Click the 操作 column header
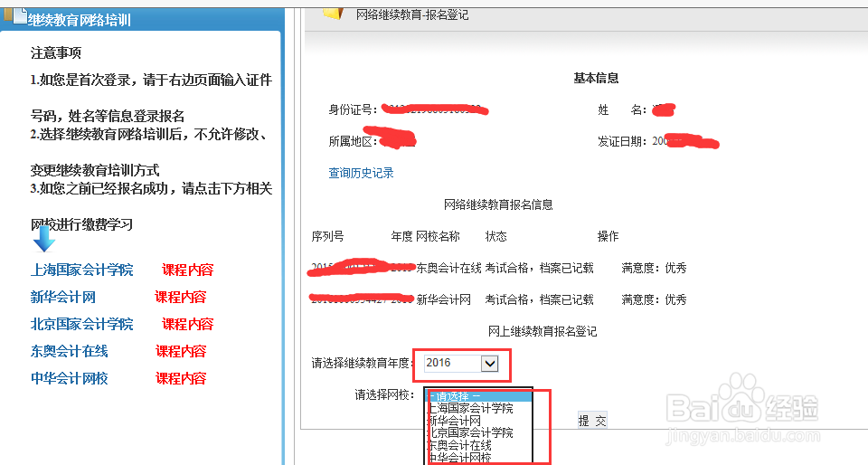This screenshot has width=868, height=465. [x=608, y=236]
